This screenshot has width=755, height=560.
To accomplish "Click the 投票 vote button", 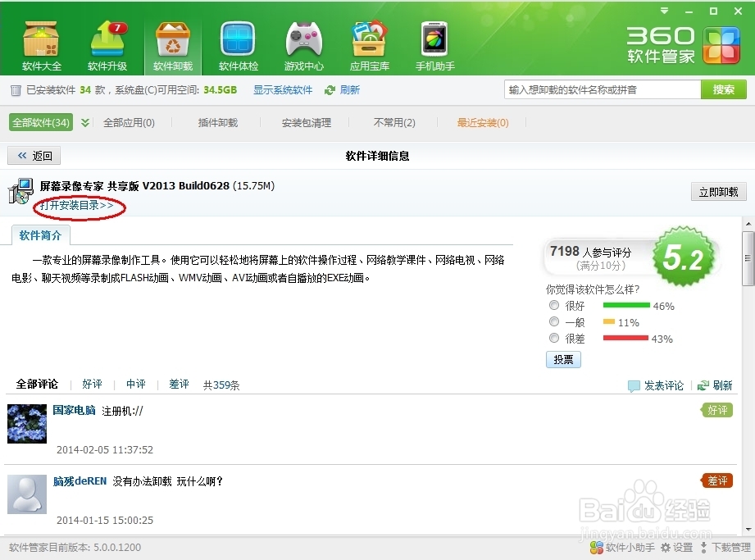I will pyautogui.click(x=563, y=360).
